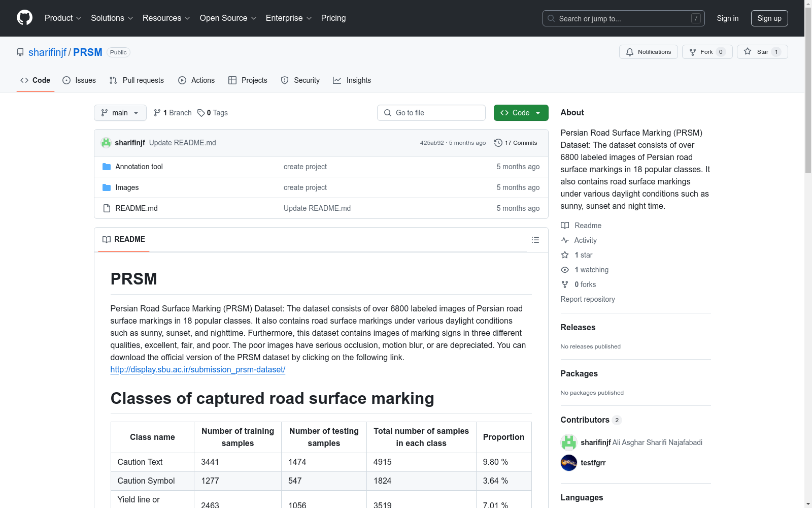Click the '9.80 %' proportion cell
812x508 pixels.
503,462
